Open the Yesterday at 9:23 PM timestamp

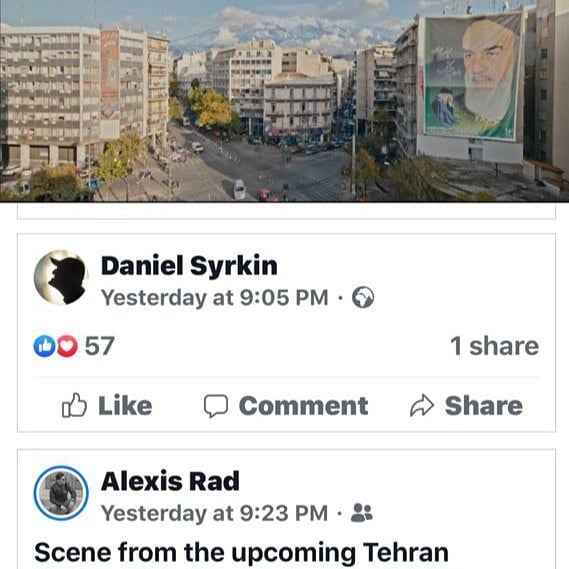(x=214, y=513)
